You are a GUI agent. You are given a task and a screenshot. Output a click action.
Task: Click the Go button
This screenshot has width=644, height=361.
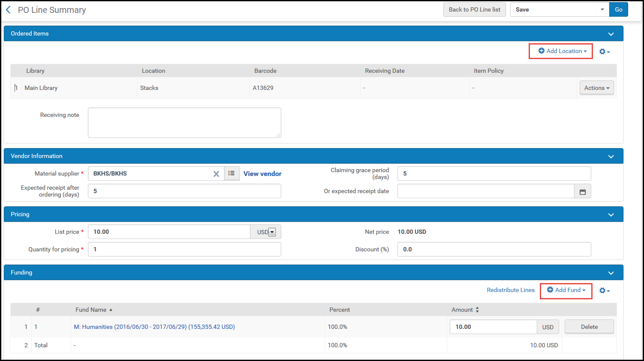(619, 9)
